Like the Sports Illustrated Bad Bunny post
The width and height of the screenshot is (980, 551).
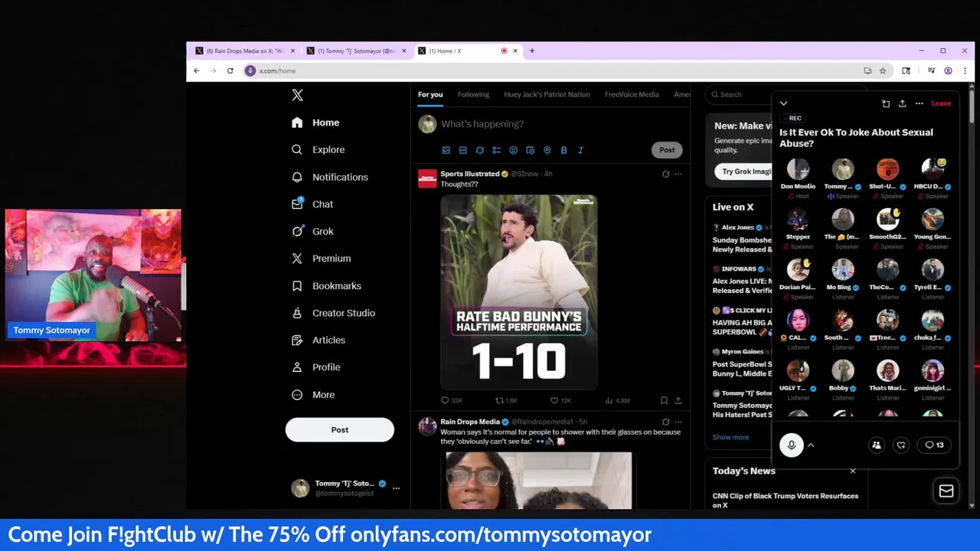560,400
